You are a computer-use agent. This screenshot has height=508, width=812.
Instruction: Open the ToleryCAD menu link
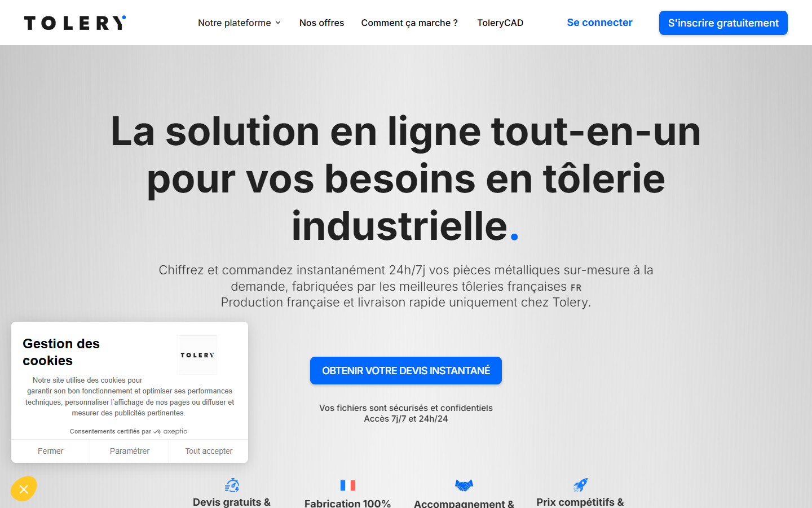pyautogui.click(x=500, y=23)
